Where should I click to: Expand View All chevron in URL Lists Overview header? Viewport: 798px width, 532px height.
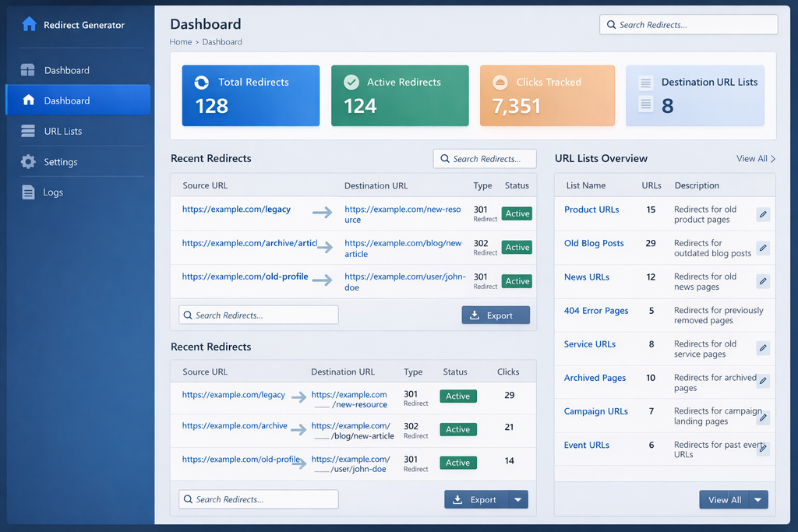[x=772, y=159]
